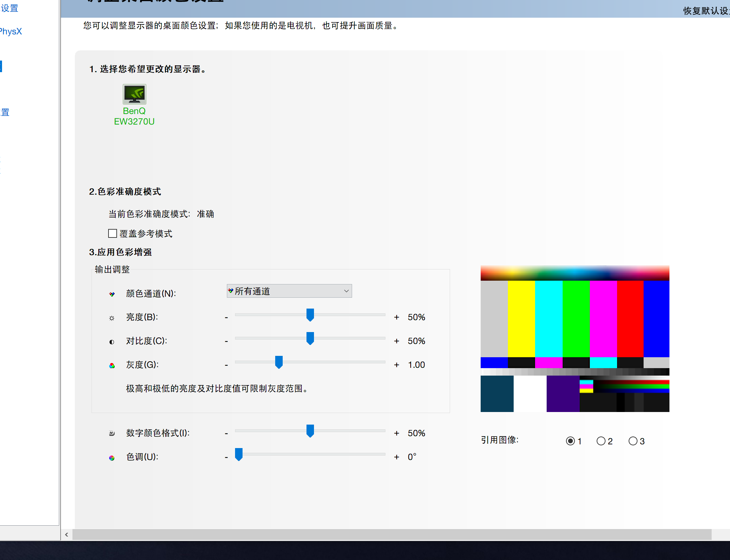Click the 50% value next to 数字颜色格式(I)
The image size is (730, 560).
tap(416, 433)
